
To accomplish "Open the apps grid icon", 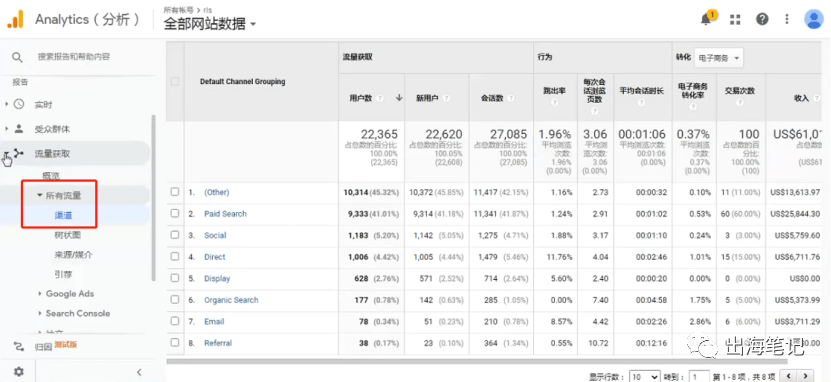I will [x=735, y=20].
